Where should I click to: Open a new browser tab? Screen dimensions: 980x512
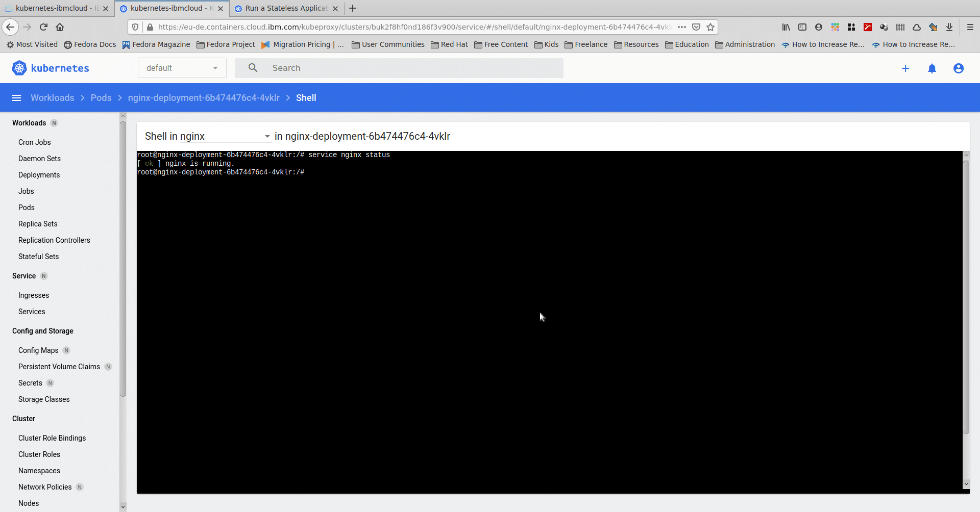click(353, 8)
